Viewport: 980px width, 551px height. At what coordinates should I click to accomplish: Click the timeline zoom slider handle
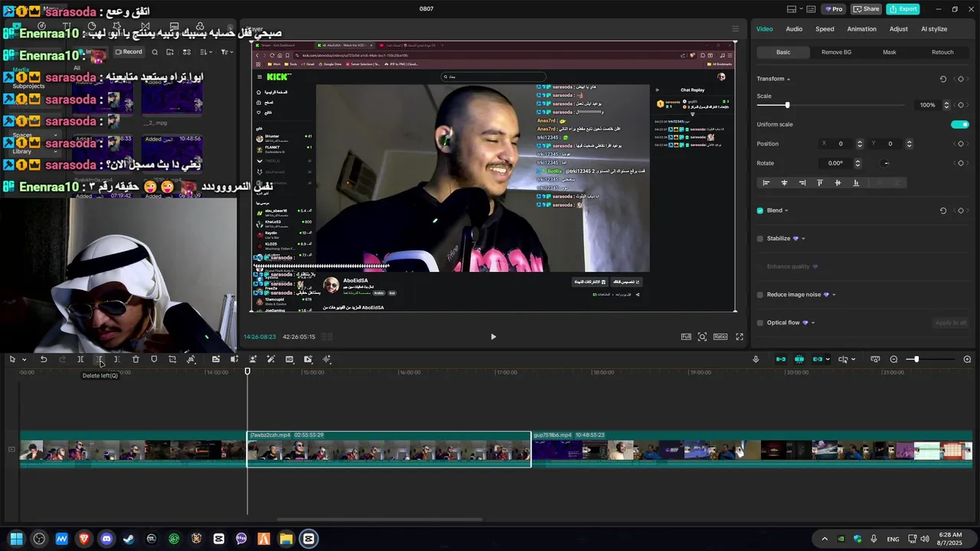pyautogui.click(x=916, y=359)
